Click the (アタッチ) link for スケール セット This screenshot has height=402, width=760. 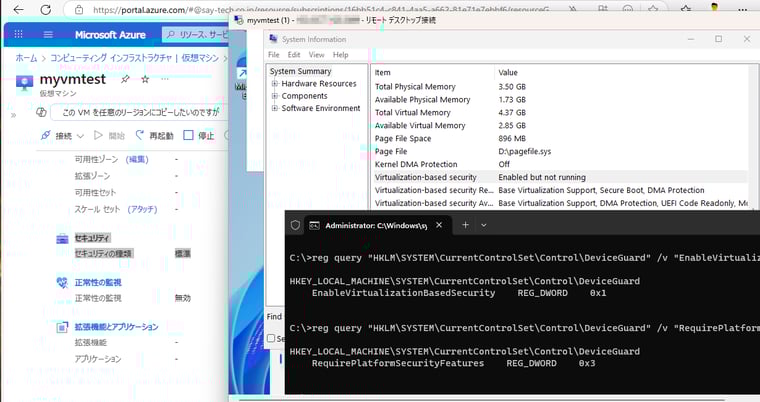coord(142,209)
